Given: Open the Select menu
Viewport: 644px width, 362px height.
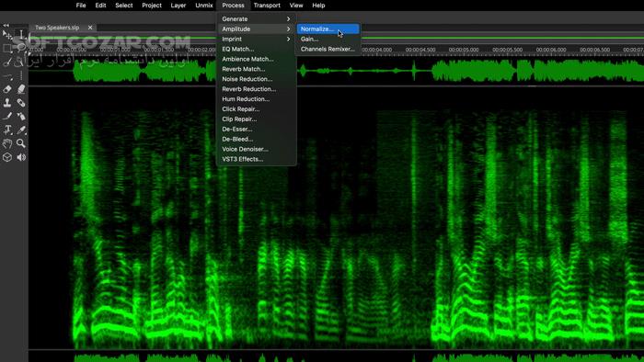Looking at the screenshot, I should point(124,6).
